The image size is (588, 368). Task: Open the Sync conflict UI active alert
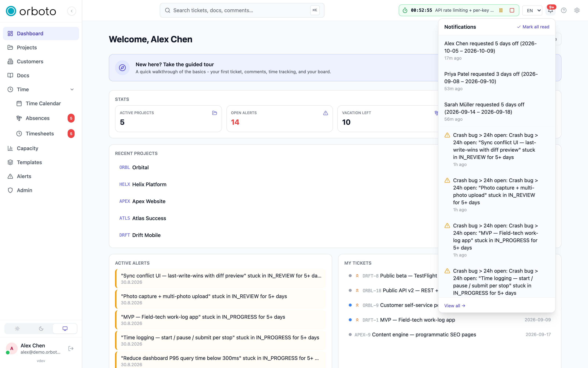(x=221, y=279)
